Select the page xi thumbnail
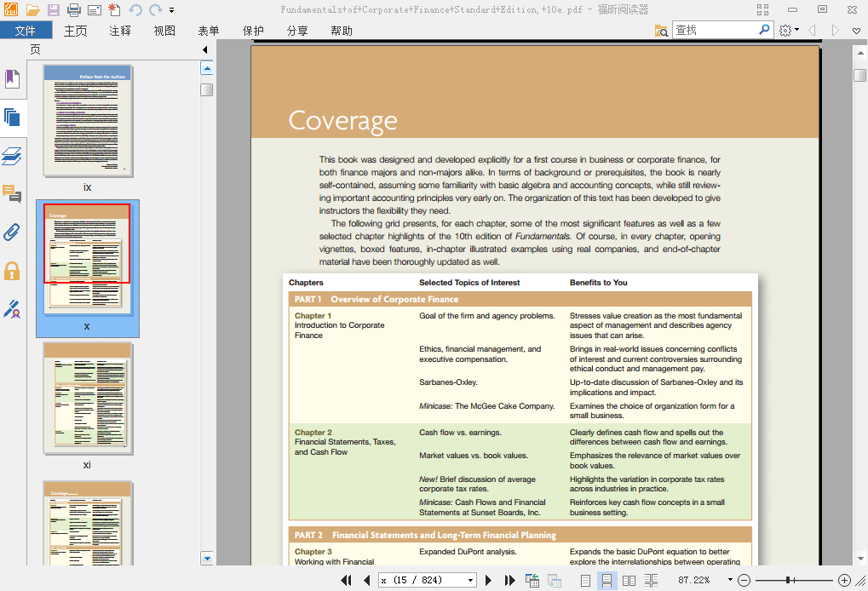 point(88,399)
